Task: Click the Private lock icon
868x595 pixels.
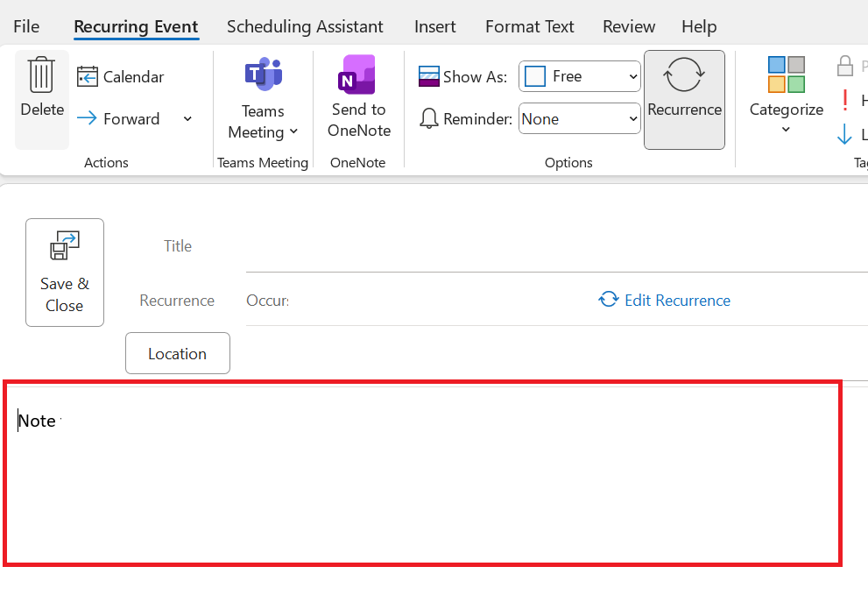Action: (x=844, y=66)
